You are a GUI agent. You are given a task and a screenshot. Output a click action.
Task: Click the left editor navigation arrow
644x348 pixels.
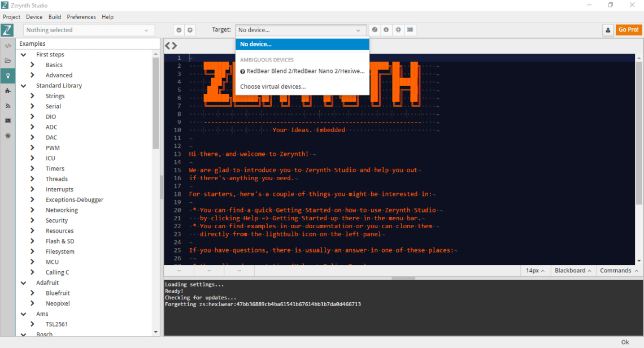click(x=167, y=46)
